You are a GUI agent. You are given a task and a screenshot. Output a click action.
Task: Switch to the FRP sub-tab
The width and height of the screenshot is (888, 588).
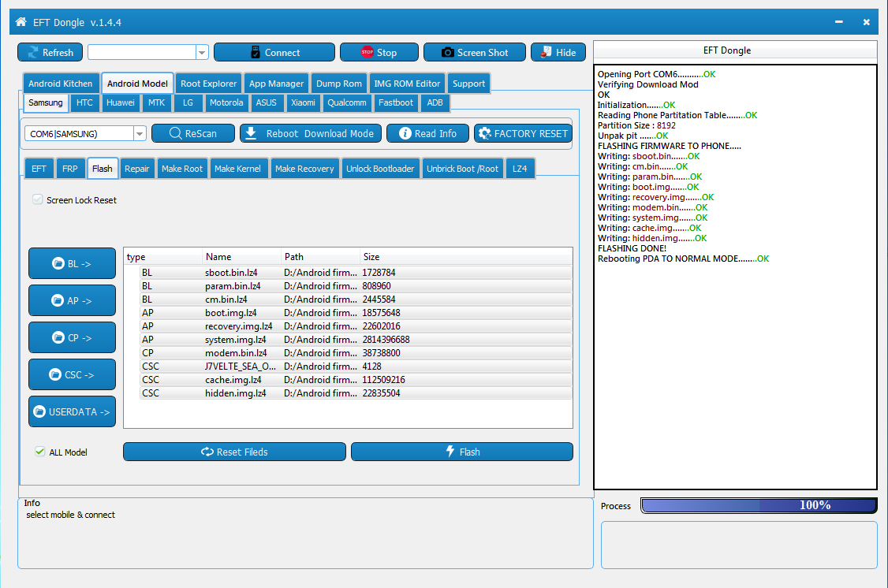tap(69, 169)
